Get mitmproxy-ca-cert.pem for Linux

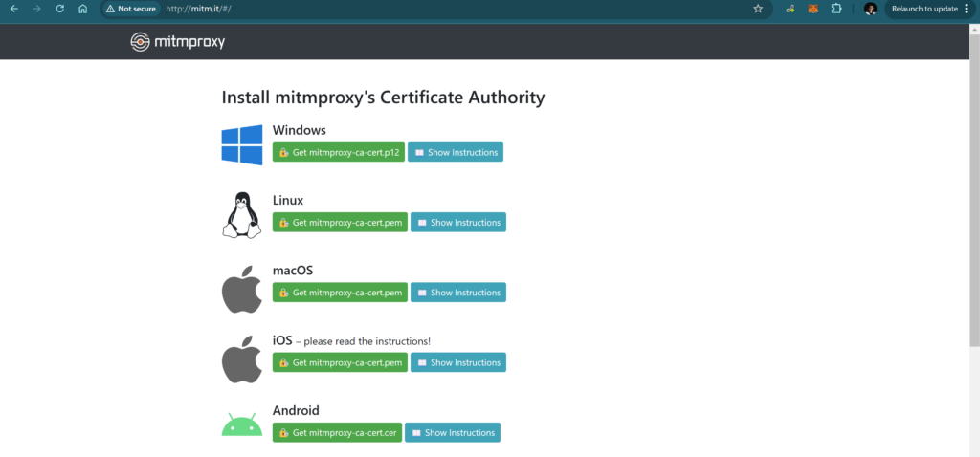click(x=340, y=223)
